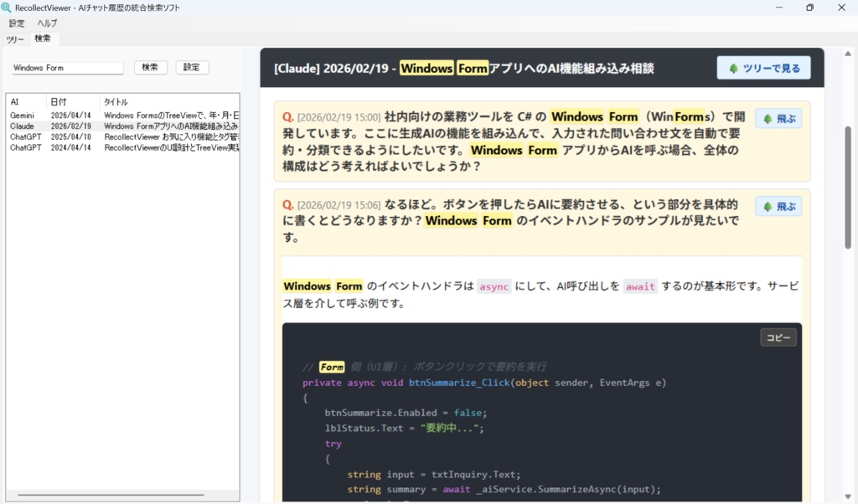Click the RecollectViewer app icon in title bar
This screenshot has height=504, width=858.
pyautogui.click(x=6, y=8)
